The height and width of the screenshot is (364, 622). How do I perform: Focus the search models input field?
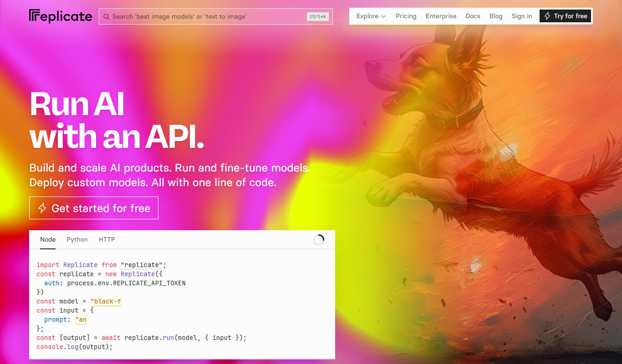(216, 16)
